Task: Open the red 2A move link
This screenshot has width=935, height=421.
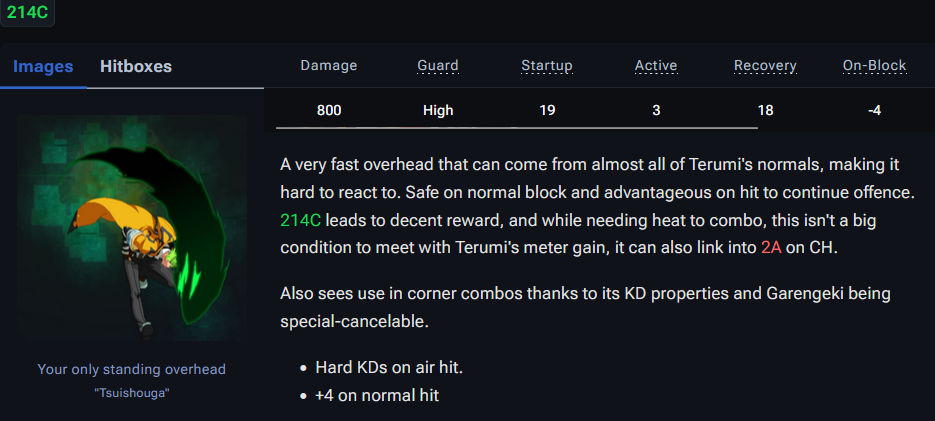Action: [x=769, y=247]
